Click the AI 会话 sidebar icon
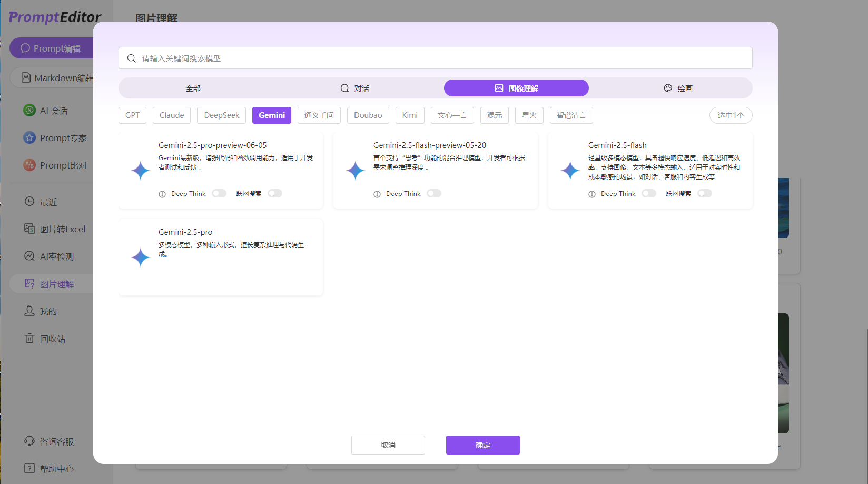868x484 pixels. [x=29, y=110]
